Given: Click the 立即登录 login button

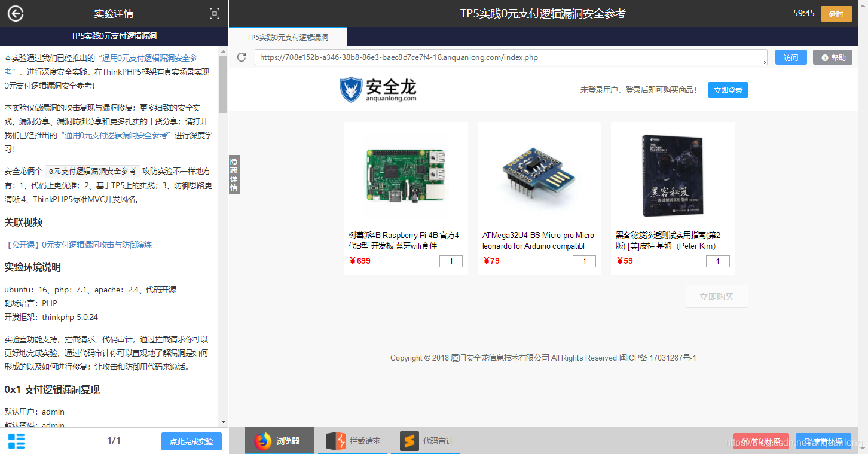Looking at the screenshot, I should point(728,90).
